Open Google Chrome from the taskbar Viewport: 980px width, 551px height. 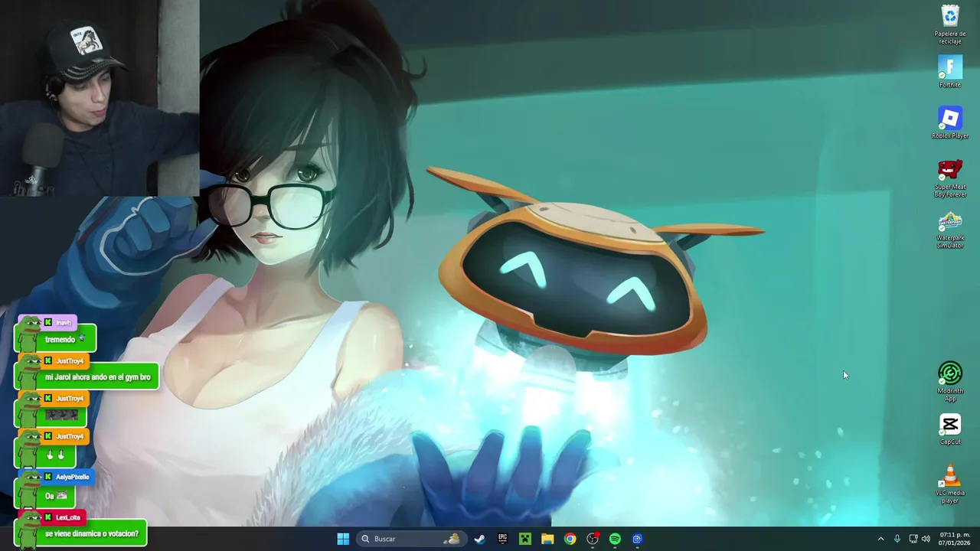tap(570, 539)
